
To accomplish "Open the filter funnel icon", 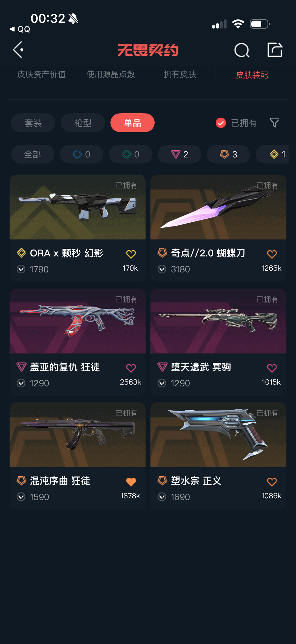I will [x=274, y=123].
